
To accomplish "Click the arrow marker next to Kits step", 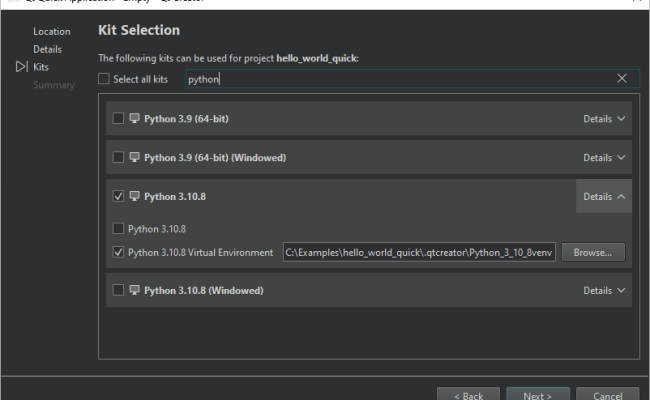I will point(22,67).
